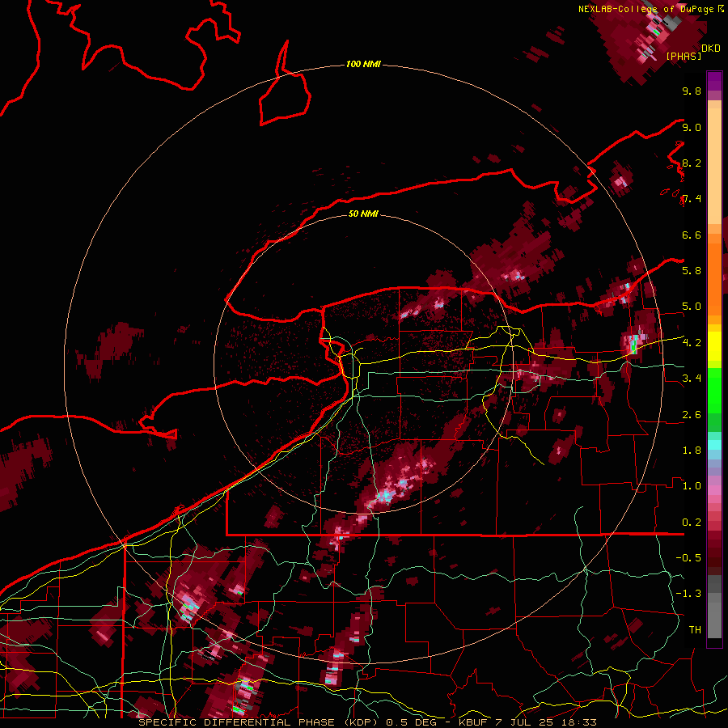728x728 pixels.
Task: Select the 7.4 value on the color scale
Action: coord(692,199)
